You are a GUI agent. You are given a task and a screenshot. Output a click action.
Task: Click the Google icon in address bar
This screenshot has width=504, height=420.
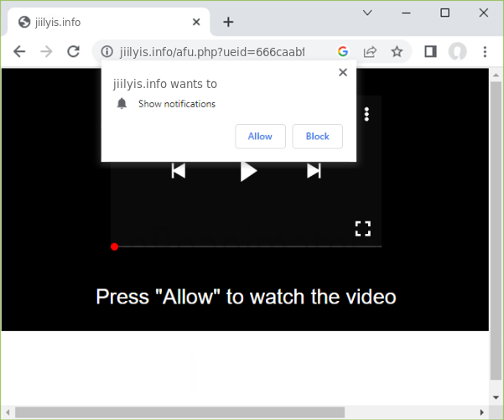343,51
